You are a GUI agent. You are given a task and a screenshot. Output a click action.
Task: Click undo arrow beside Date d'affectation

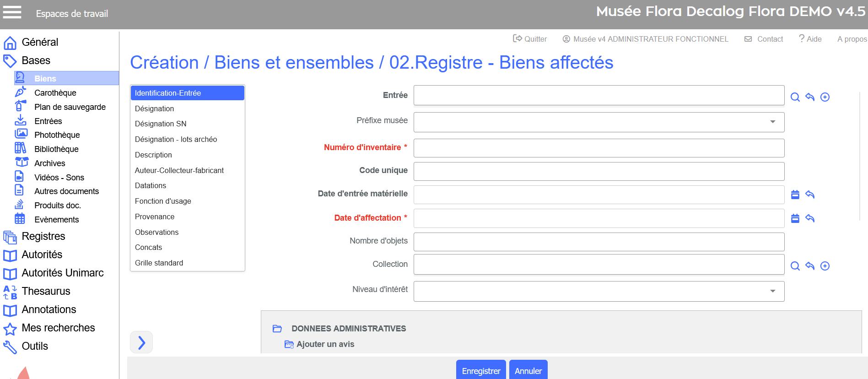(810, 218)
